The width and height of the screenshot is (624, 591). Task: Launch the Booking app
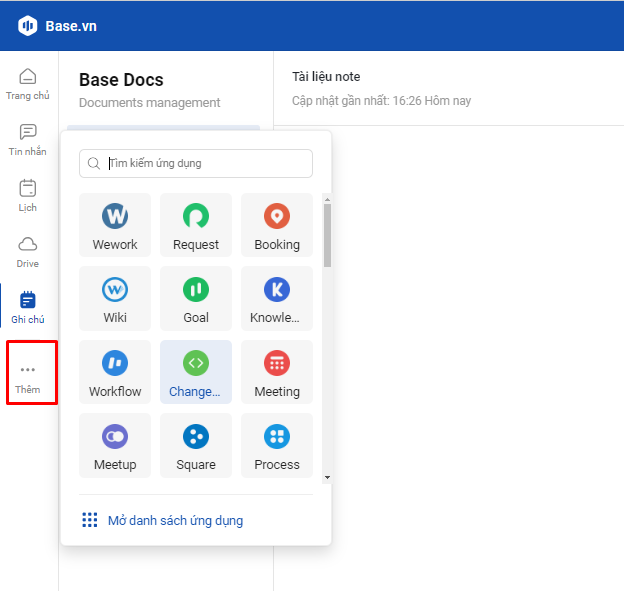(x=277, y=225)
